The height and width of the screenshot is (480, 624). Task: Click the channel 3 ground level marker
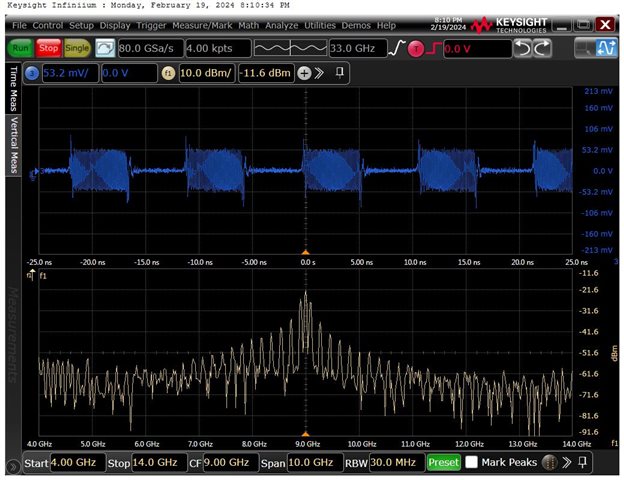click(34, 172)
